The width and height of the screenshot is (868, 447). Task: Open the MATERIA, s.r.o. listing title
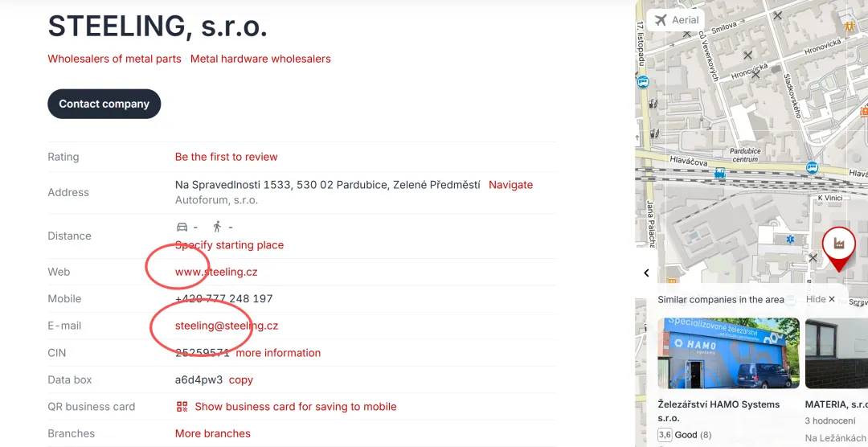837,404
